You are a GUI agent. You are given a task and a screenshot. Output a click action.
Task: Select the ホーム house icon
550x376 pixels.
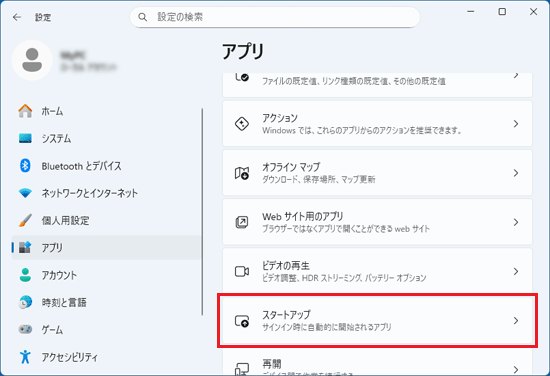pyautogui.click(x=25, y=111)
